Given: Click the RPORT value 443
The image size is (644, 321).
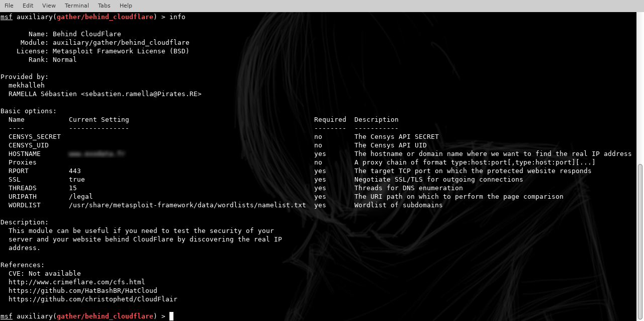Looking at the screenshot, I should 75,171.
